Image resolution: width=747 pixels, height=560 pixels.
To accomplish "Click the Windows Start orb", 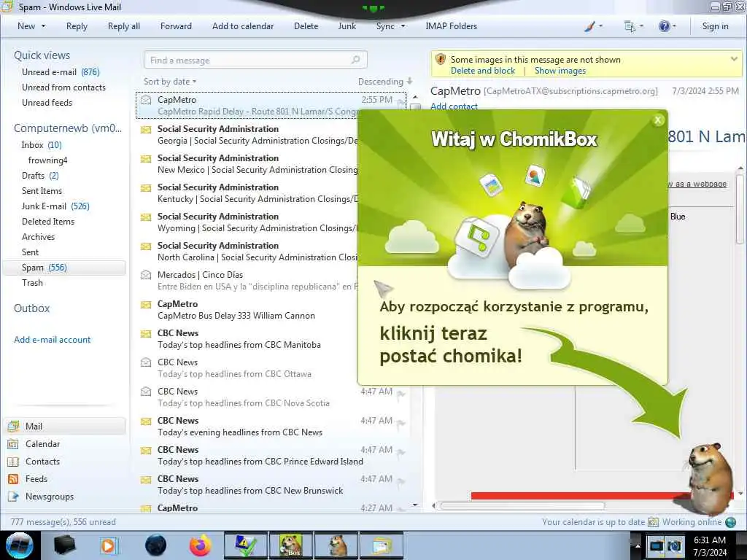I will (x=19, y=545).
